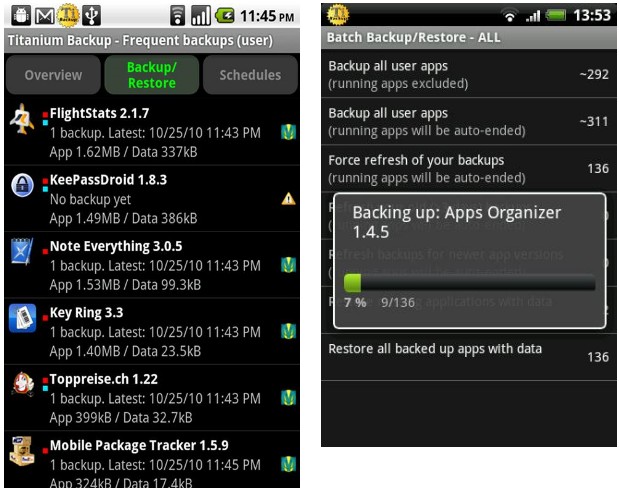Tap 'Backing up: Apps Organizer 1.4.5' dialog title
This screenshot has width=619, height=491.
[x=456, y=222]
